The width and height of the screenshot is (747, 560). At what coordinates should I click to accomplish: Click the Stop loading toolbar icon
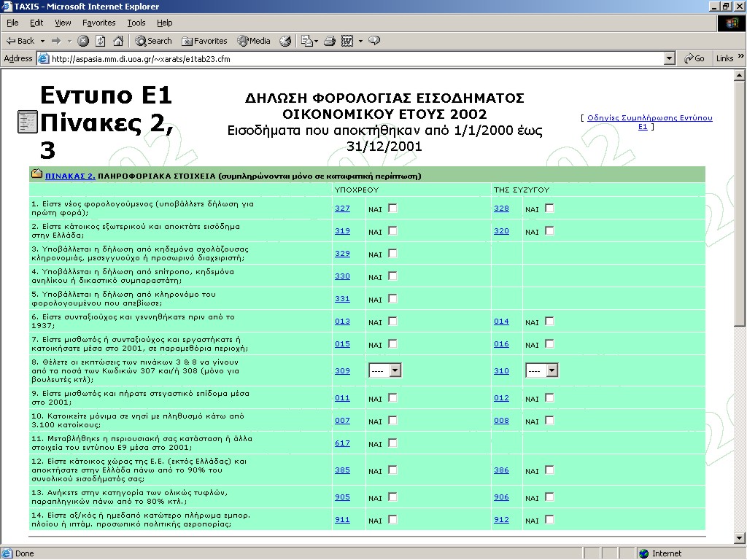(x=83, y=41)
